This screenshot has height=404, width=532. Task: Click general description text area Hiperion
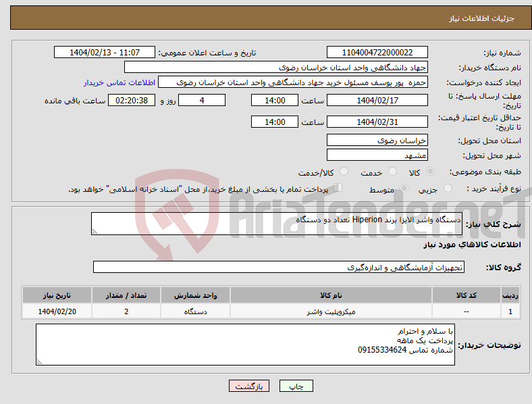click(x=277, y=224)
